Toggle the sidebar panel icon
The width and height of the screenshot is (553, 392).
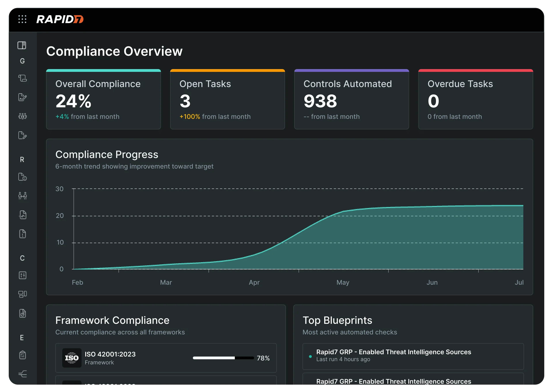pyautogui.click(x=22, y=45)
